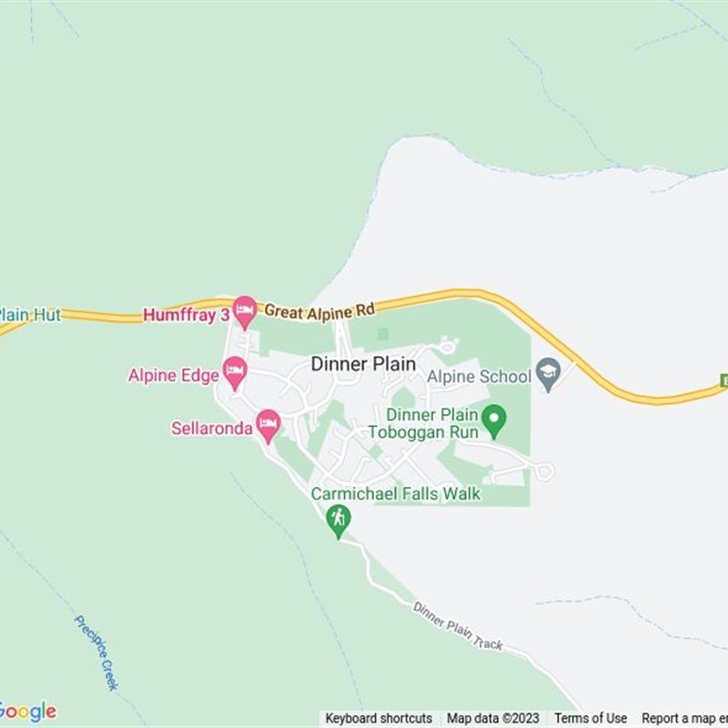The height and width of the screenshot is (728, 728).
Task: Click the Report a map error link
Action: (685, 718)
